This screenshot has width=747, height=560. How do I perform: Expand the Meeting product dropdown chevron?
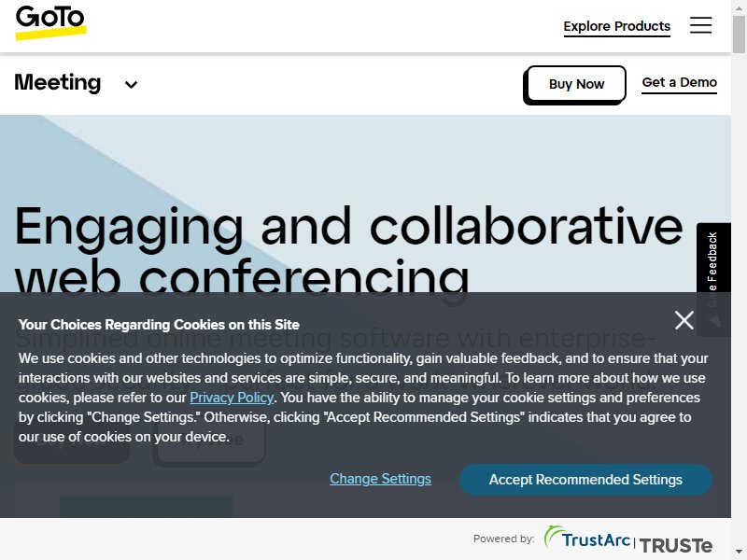tap(131, 85)
